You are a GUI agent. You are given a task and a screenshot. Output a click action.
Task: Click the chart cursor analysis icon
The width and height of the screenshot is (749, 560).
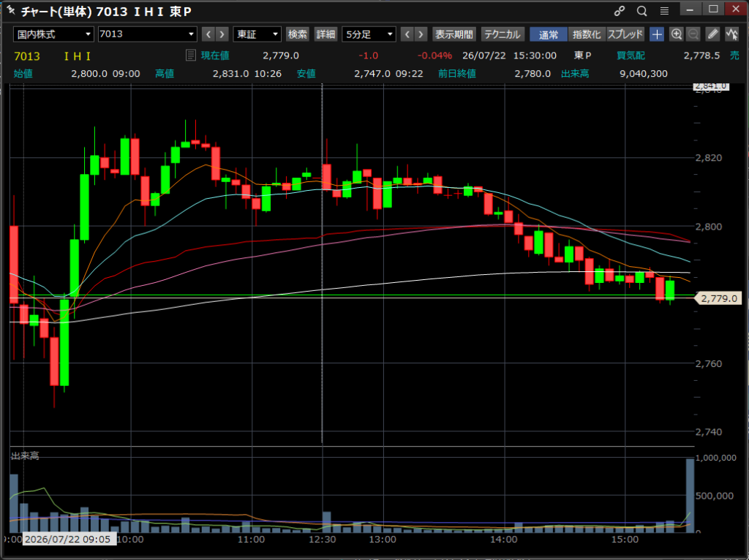pos(731,34)
